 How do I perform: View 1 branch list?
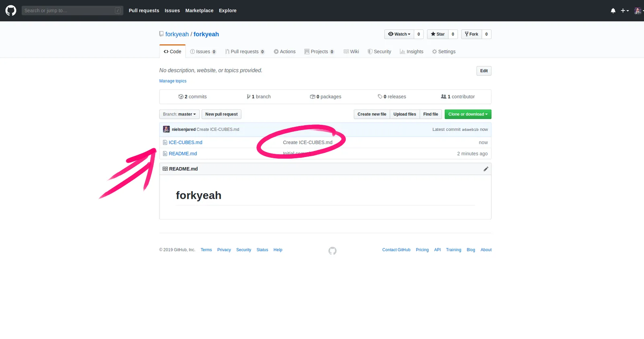[x=258, y=97]
